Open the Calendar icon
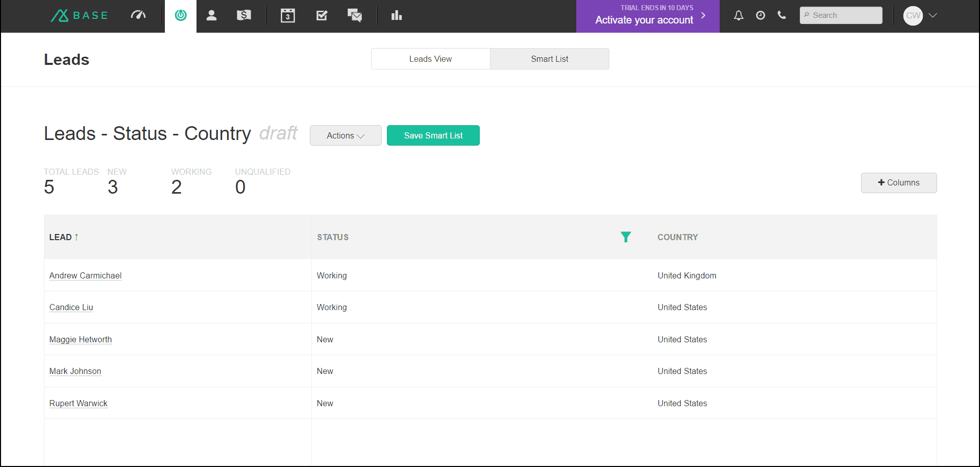Screen dimensions: 980x467 point(288,15)
